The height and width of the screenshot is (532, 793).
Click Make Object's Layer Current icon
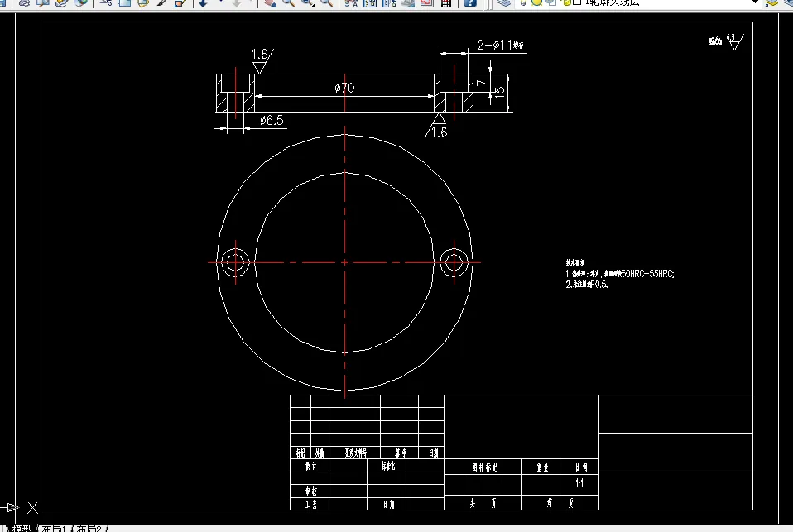tap(771, 2)
